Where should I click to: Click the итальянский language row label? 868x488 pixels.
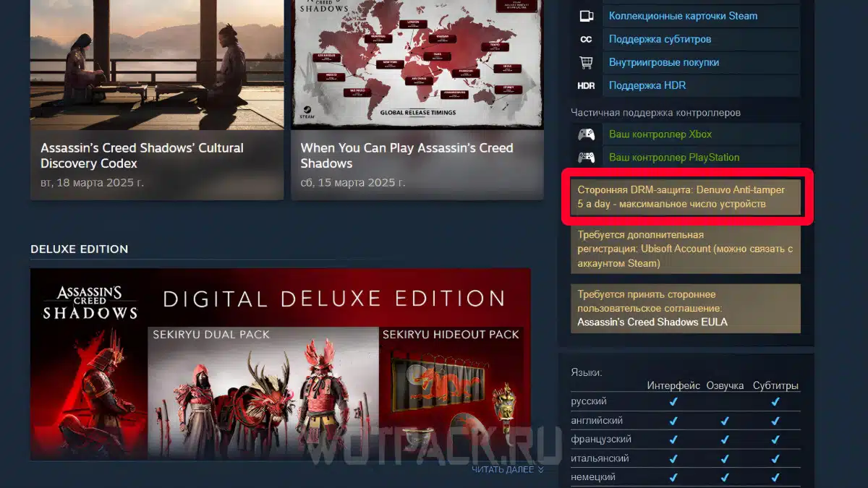[x=600, y=458]
